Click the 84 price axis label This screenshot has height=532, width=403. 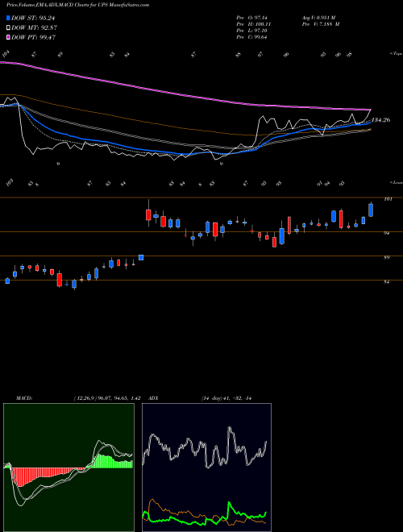click(386, 281)
